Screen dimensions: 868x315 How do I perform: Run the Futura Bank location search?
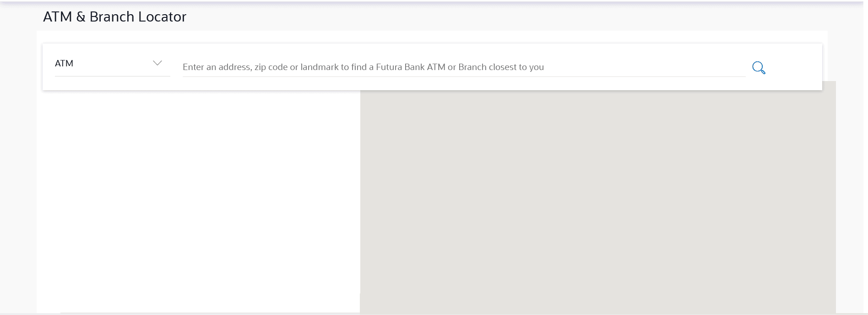758,68
